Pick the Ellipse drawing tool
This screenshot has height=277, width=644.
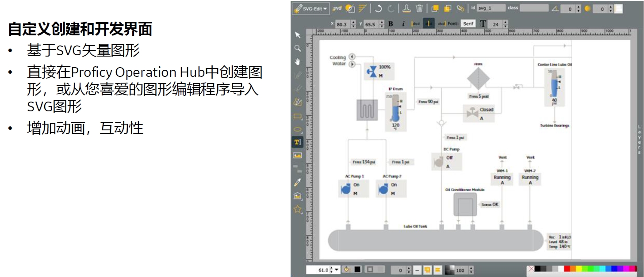298,129
